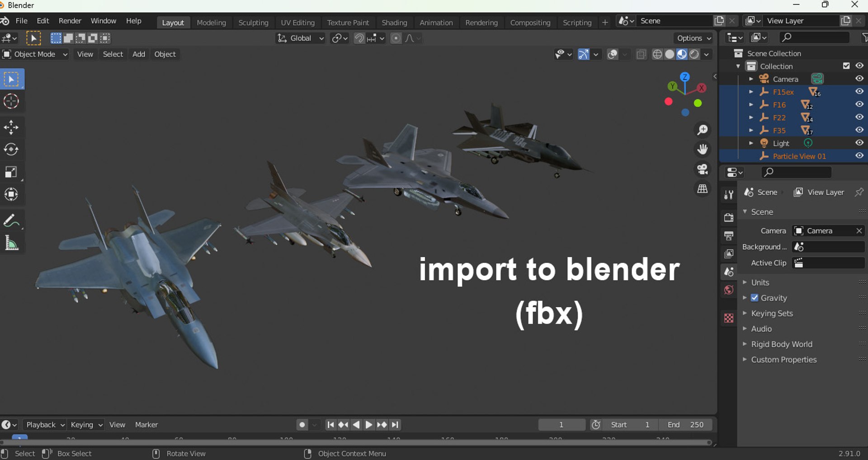The width and height of the screenshot is (868, 460).
Task: Switch perspective/orthographic grid icon
Action: tap(703, 189)
